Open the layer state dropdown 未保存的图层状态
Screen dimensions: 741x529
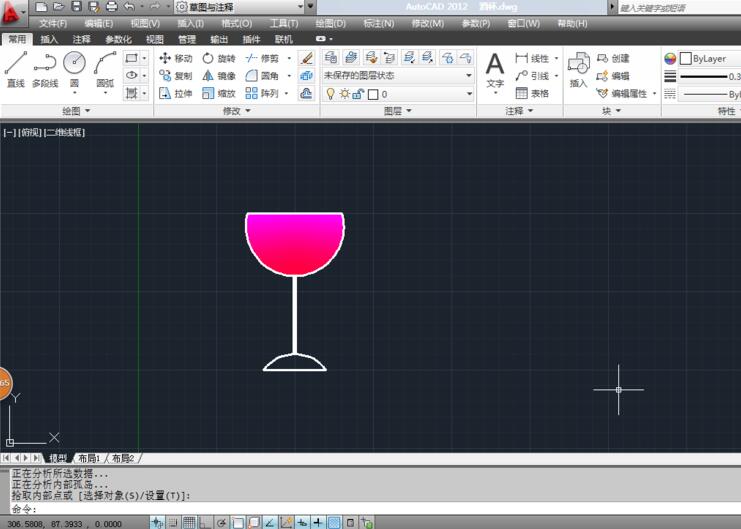coord(397,75)
